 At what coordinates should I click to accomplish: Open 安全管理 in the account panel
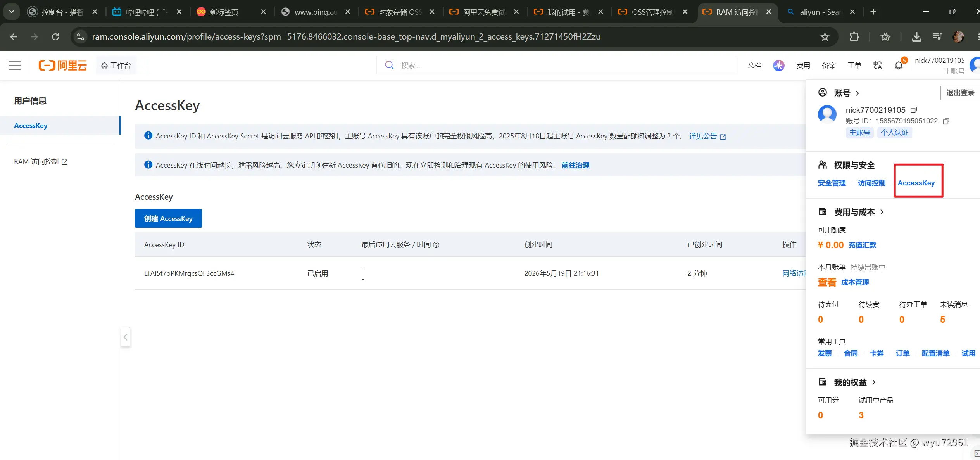pyautogui.click(x=832, y=183)
